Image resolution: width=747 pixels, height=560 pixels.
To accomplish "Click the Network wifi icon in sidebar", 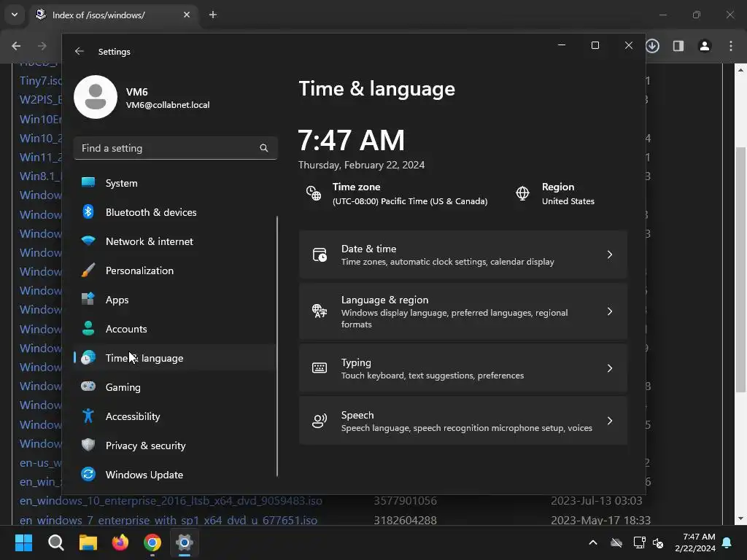I will 88,241.
